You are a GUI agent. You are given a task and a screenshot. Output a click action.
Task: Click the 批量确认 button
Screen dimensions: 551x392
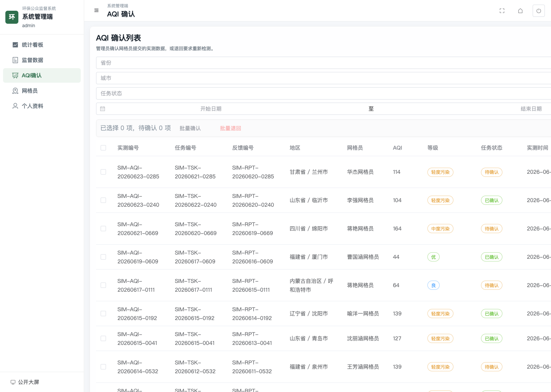190,128
